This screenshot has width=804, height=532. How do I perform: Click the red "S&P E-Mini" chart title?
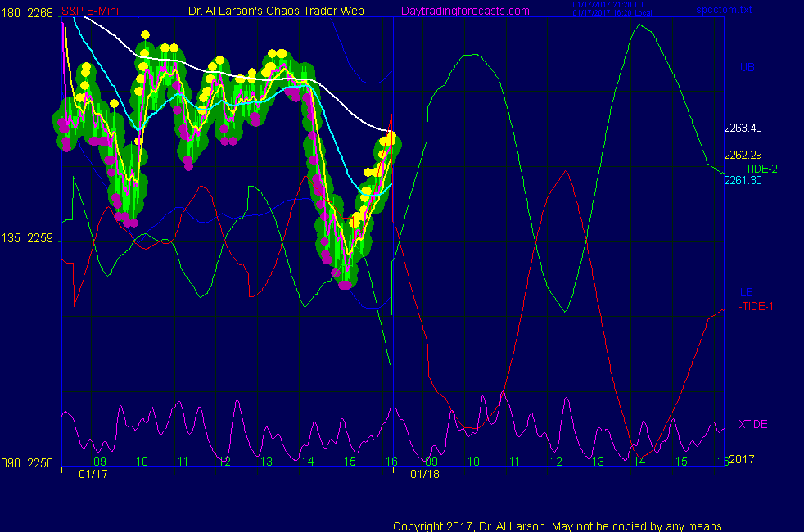(x=90, y=11)
